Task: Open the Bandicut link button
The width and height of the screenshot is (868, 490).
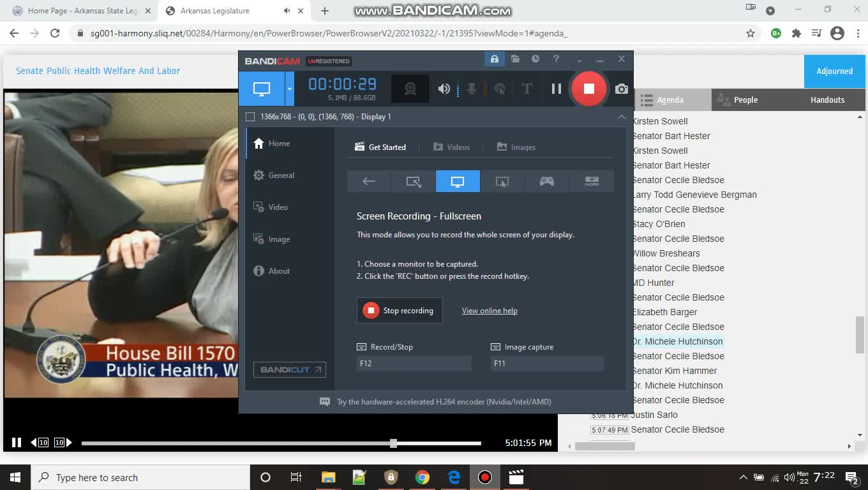Action: coord(290,369)
